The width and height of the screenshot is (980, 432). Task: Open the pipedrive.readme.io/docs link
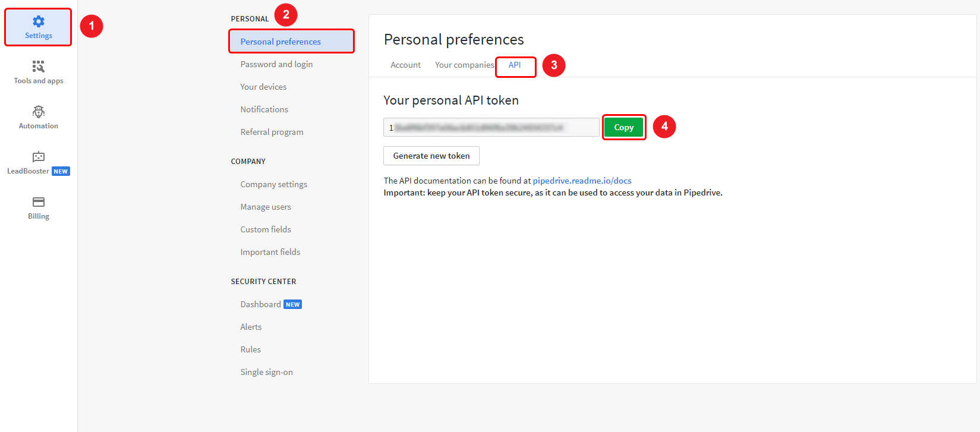coord(582,181)
